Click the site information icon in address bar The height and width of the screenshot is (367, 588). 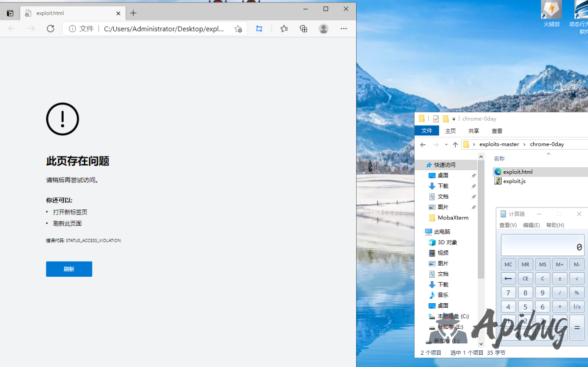coord(73,29)
